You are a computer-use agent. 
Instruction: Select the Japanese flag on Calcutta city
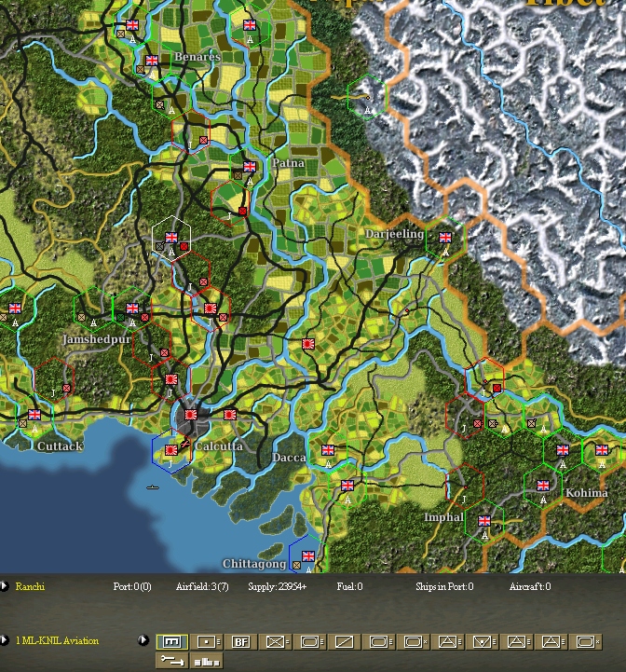pyautogui.click(x=191, y=415)
